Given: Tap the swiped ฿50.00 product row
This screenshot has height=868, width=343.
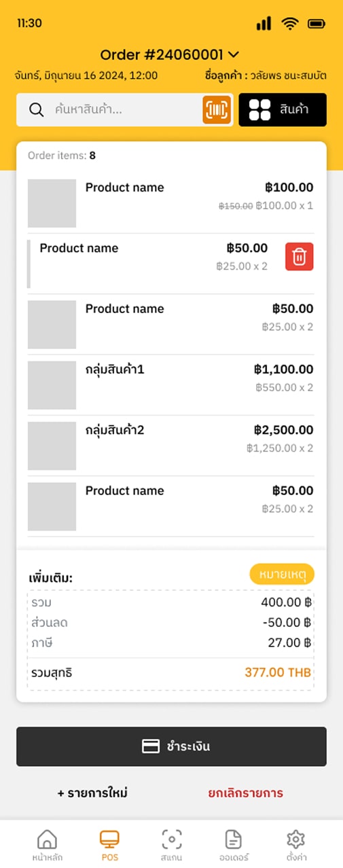Looking at the screenshot, I should point(154,264).
